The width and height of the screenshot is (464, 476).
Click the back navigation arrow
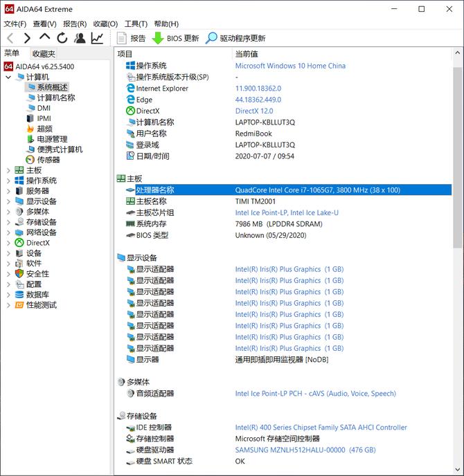pyautogui.click(x=10, y=38)
